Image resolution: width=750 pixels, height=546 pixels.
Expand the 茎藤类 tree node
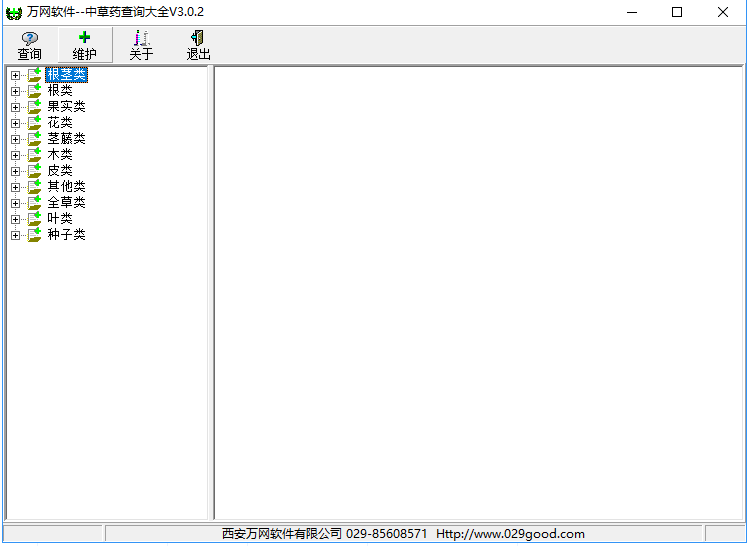[15, 140]
